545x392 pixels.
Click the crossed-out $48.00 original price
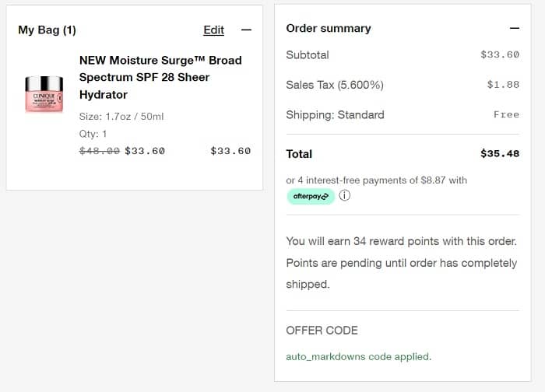(100, 151)
